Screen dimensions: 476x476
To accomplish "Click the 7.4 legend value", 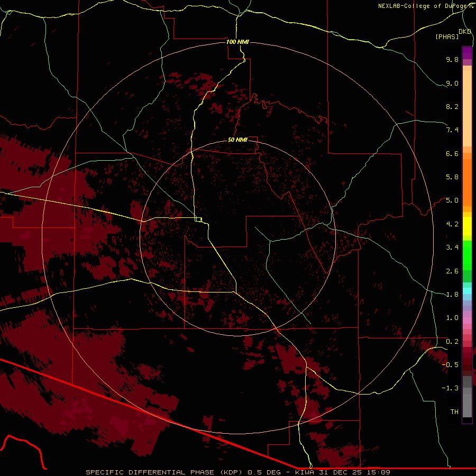I will (x=452, y=130).
